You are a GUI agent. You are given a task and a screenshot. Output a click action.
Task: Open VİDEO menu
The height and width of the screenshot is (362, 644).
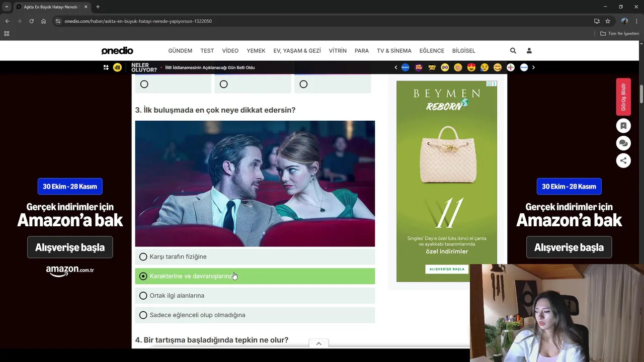tap(230, 51)
